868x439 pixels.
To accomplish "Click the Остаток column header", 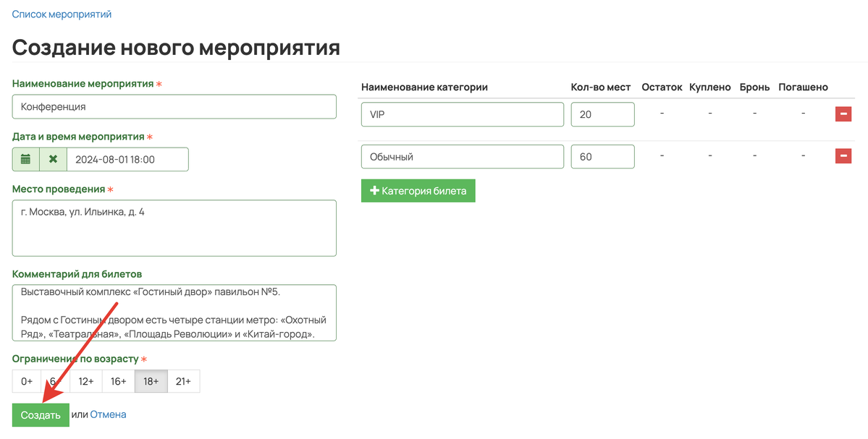I will pyautogui.click(x=662, y=87).
